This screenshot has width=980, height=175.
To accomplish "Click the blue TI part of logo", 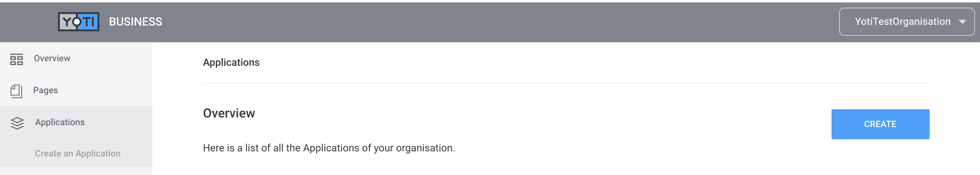I will pyautogui.click(x=88, y=22).
